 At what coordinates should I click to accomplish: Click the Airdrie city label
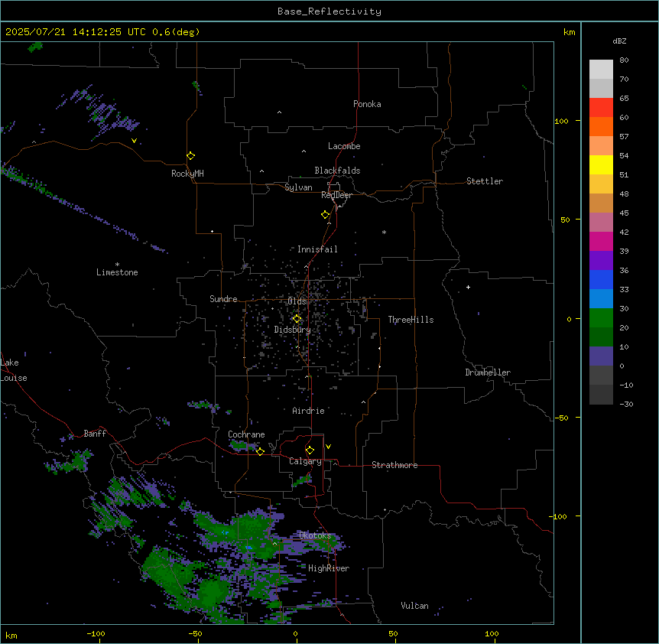(309, 411)
